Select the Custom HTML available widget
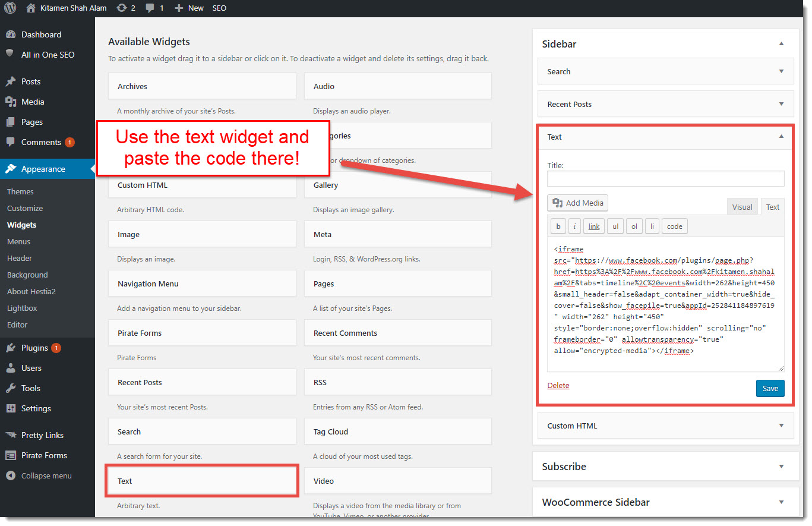 202,185
